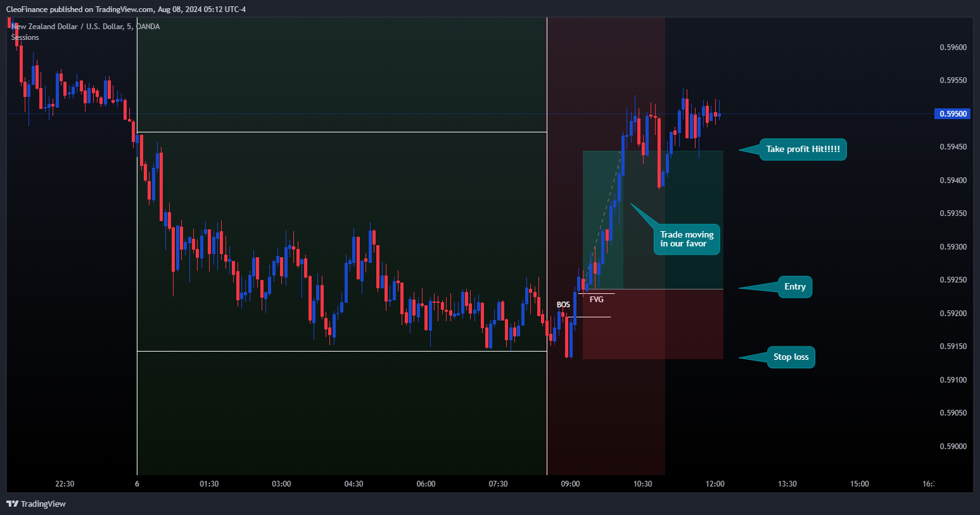
Task: Click the 03:00 time axis label
Action: 281,484
